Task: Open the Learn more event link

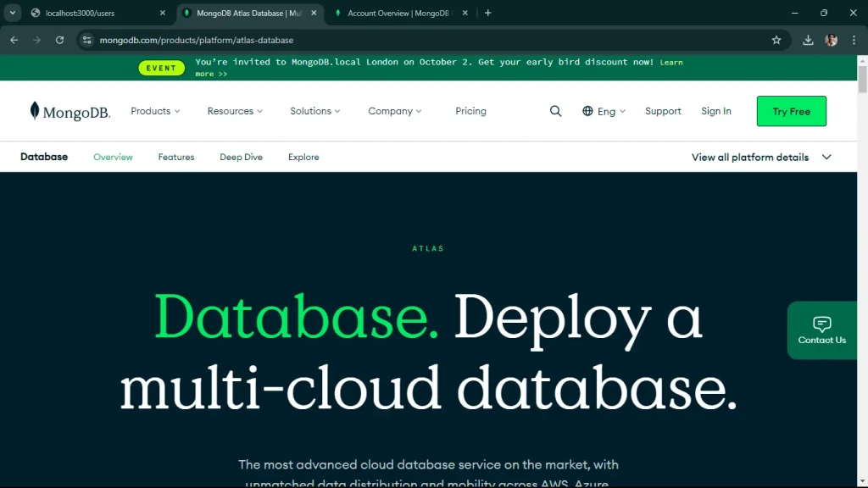Action: [670, 62]
